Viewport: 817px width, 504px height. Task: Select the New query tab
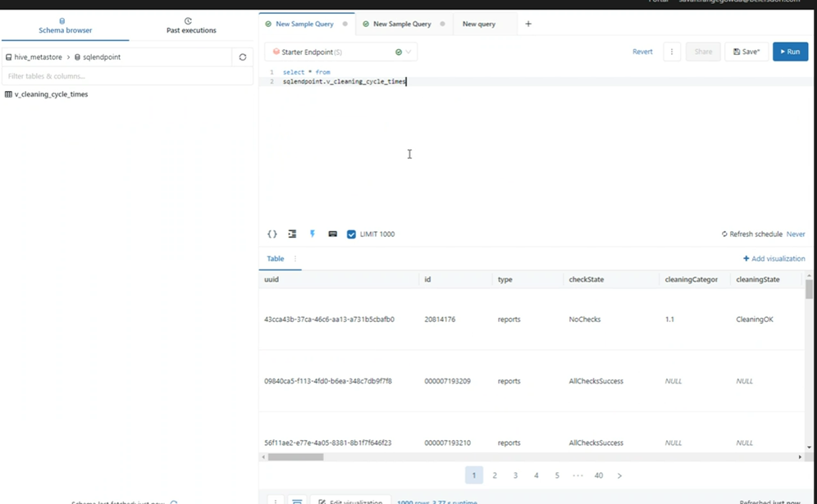[479, 25]
